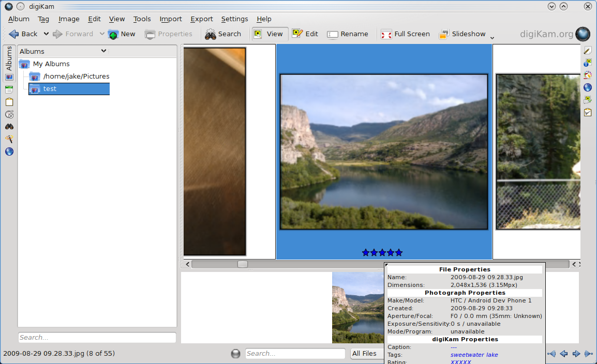Open the Import menu
The image size is (597, 364).
171,19
